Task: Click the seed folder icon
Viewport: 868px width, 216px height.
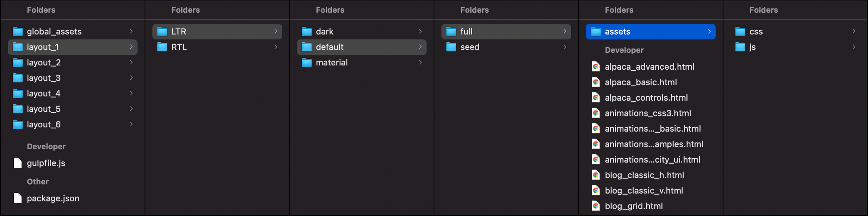Action: tap(451, 47)
